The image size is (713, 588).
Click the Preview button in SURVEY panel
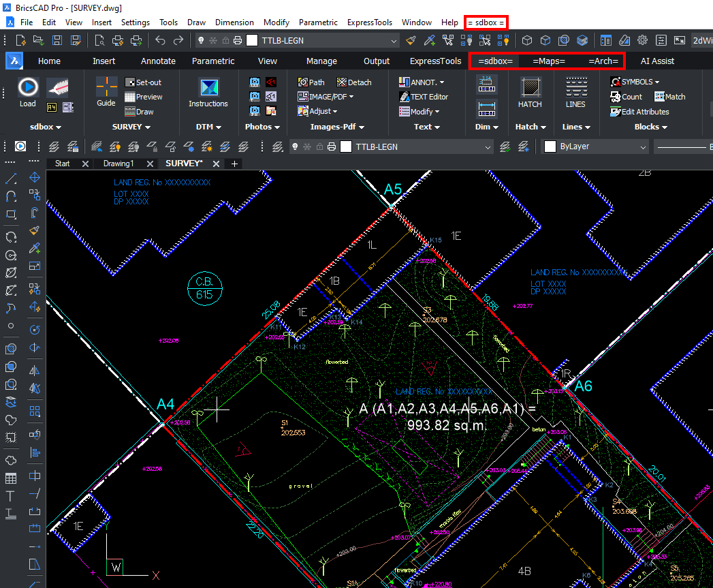143,97
